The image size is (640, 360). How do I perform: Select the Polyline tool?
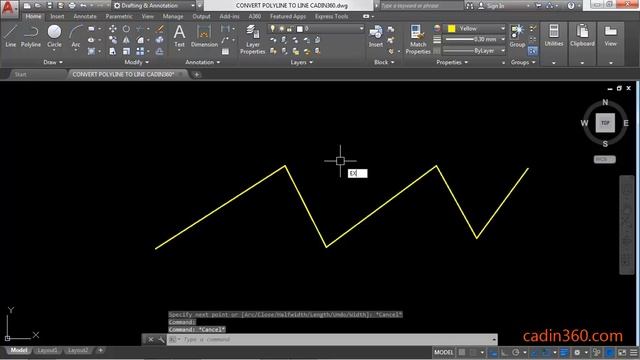pyautogui.click(x=31, y=36)
